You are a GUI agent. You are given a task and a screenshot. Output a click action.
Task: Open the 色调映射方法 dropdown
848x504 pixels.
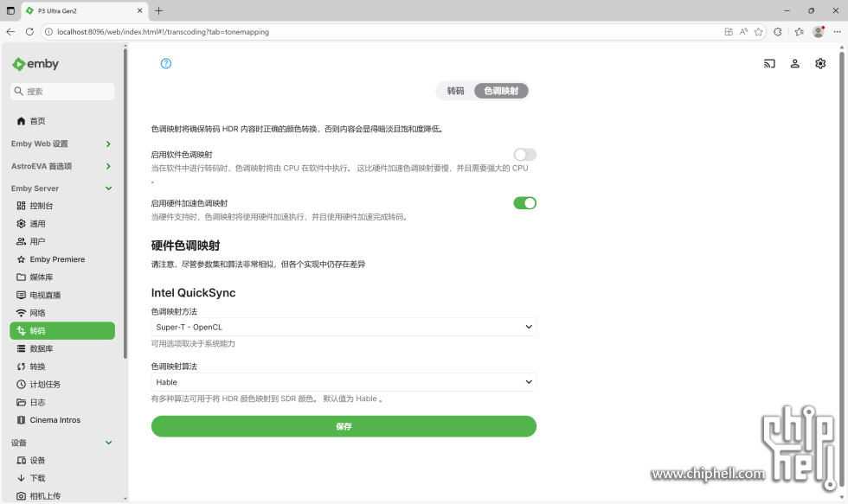pyautogui.click(x=344, y=327)
